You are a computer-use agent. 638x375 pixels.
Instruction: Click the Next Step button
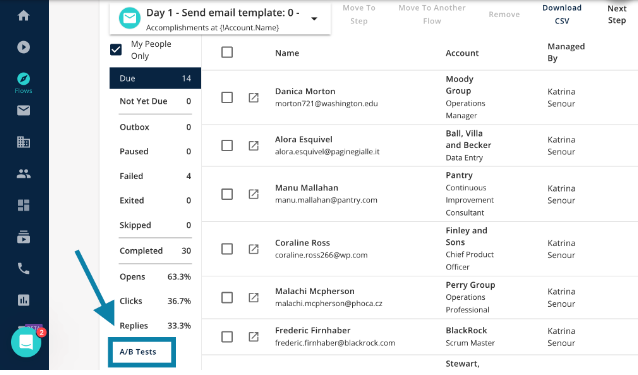point(617,14)
